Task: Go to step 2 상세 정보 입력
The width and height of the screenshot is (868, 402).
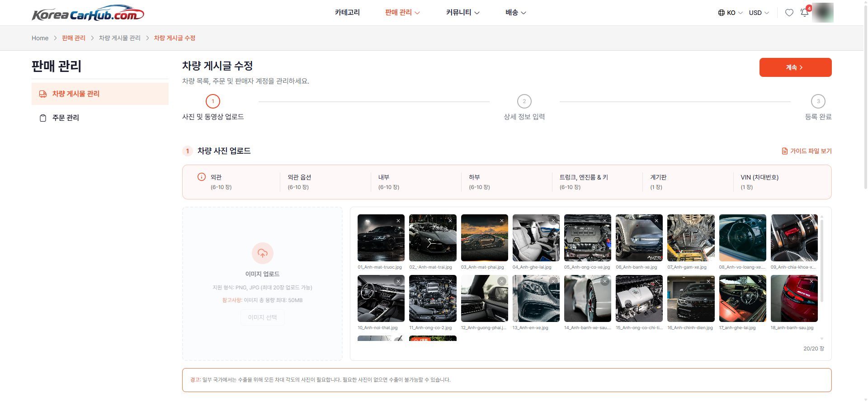Action: click(524, 108)
